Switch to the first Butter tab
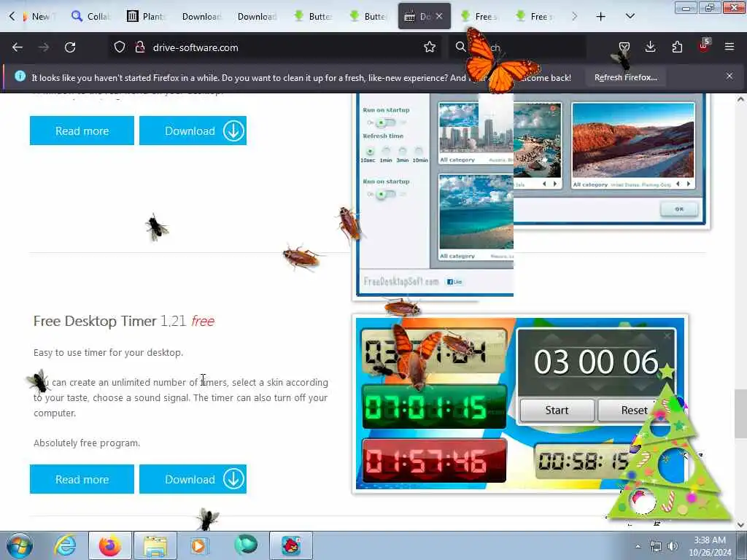 click(312, 17)
